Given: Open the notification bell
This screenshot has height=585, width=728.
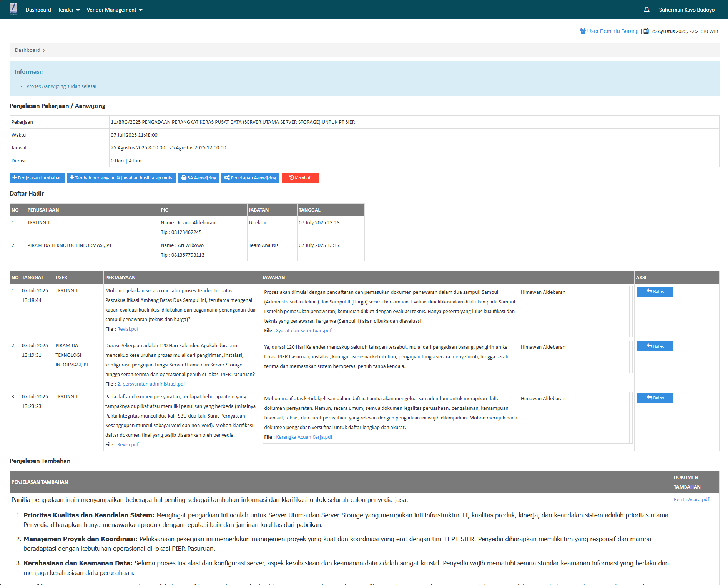Looking at the screenshot, I should (647, 10).
